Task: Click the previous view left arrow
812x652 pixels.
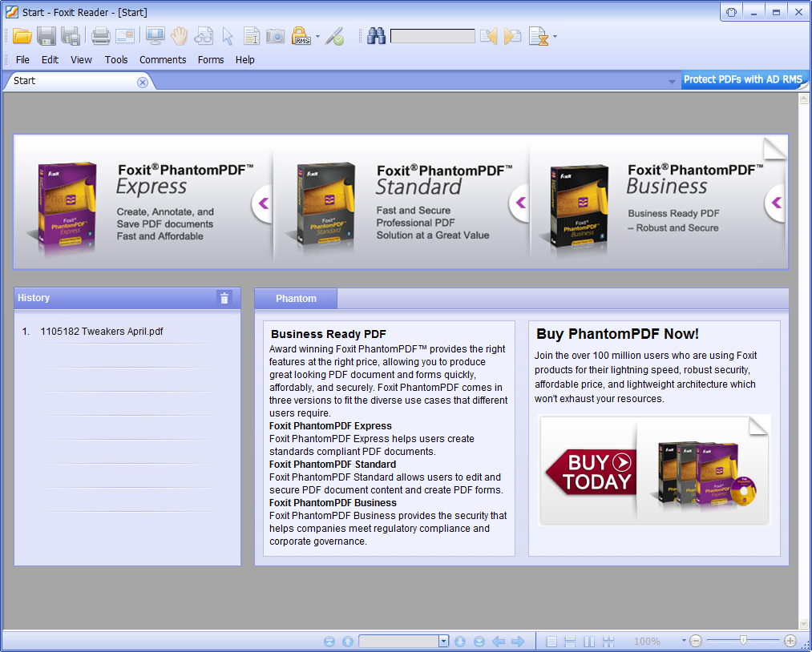Action: click(x=498, y=642)
